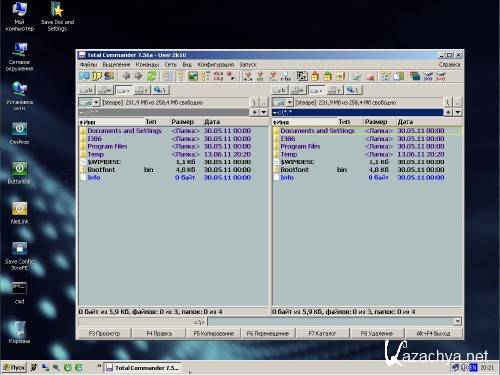Open the Справка menu
Screen dimensions: 500x375
coord(449,64)
